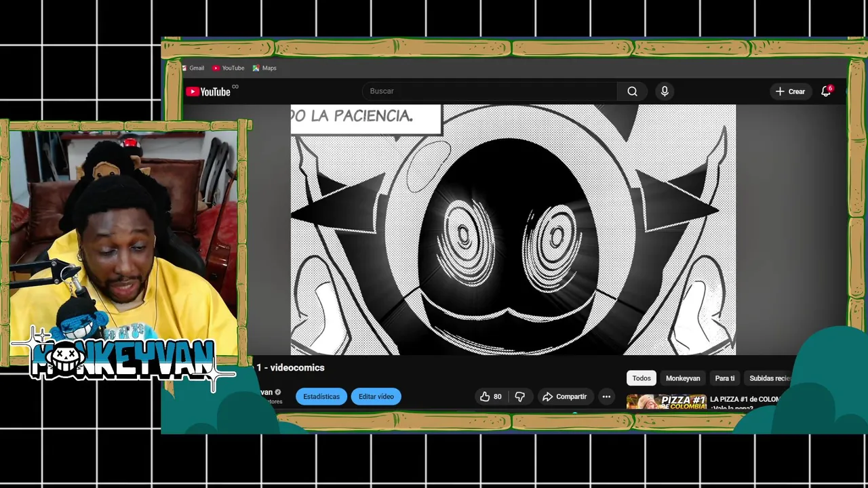Viewport: 868px width, 488px height.
Task: Open the Estadísticas button
Action: [x=321, y=396]
